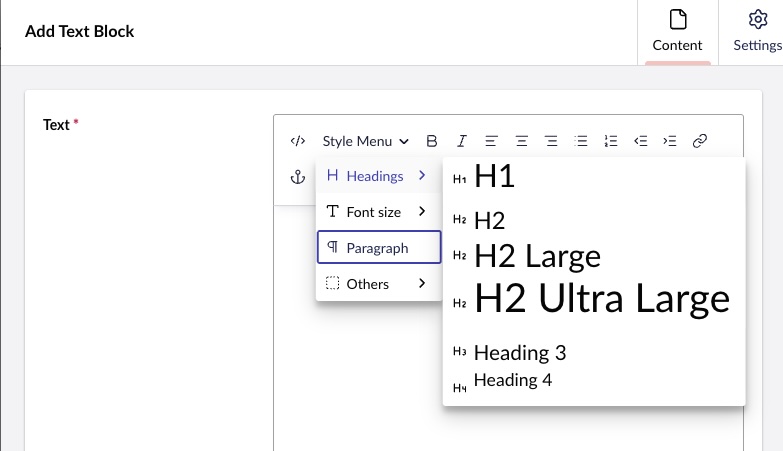Select the Paragraph style
Screen dimensions: 783x451
379,247
